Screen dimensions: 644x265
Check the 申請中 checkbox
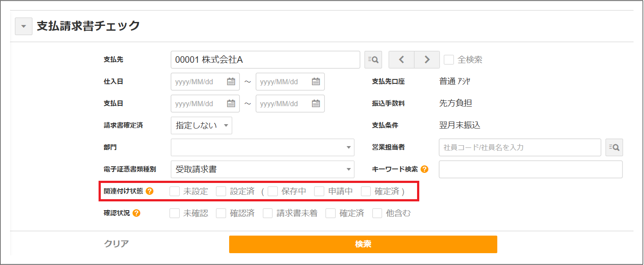click(319, 191)
